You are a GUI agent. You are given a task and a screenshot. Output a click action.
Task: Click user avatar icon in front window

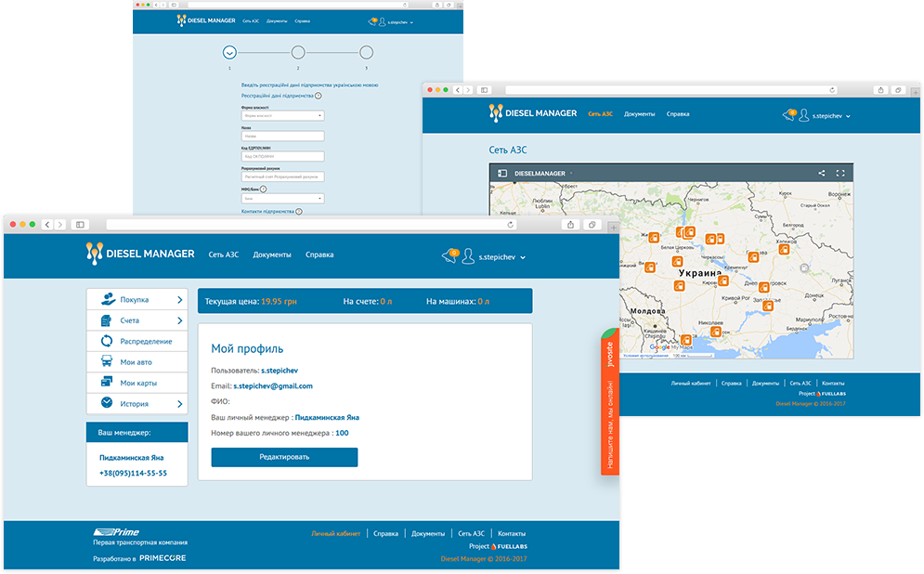[468, 255]
